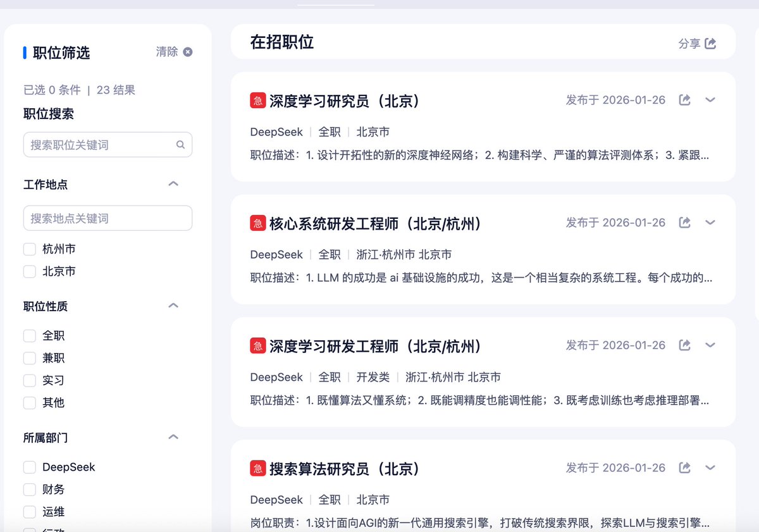Viewport: 759px width, 532px height.
Task: Expand the 深度学习研究员 job details chevron
Action: (710, 100)
